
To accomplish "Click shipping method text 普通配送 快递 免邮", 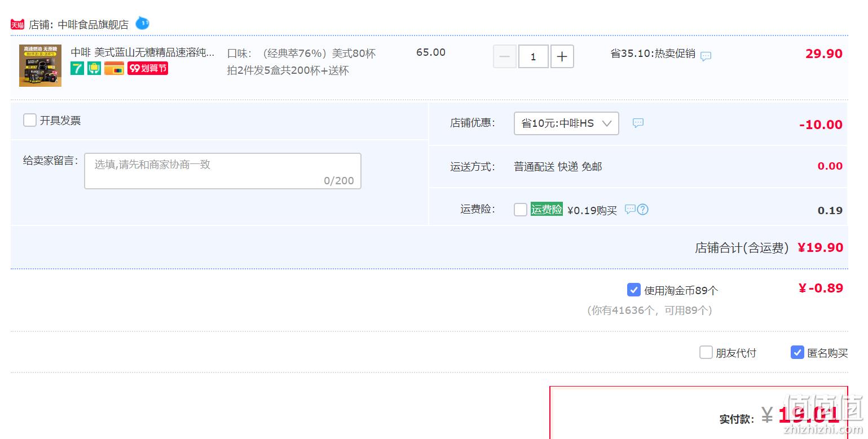I will 558,167.
